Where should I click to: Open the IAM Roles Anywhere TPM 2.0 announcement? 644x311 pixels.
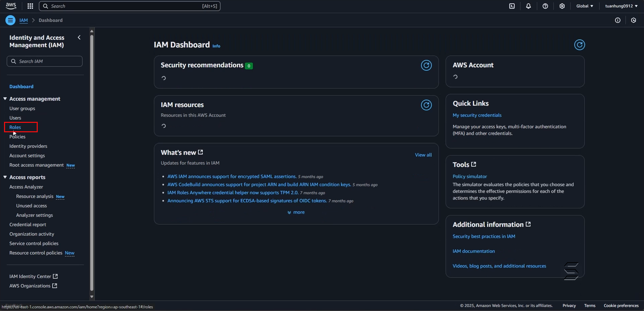coord(233,193)
